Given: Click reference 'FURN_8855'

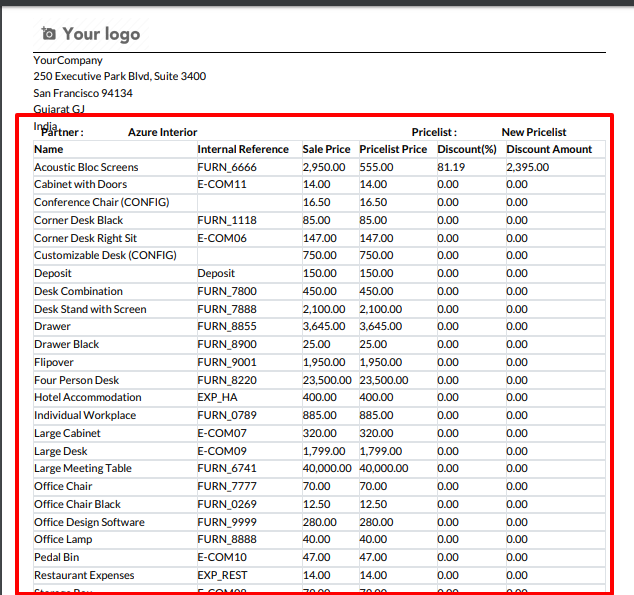Looking at the screenshot, I should (x=227, y=326).
